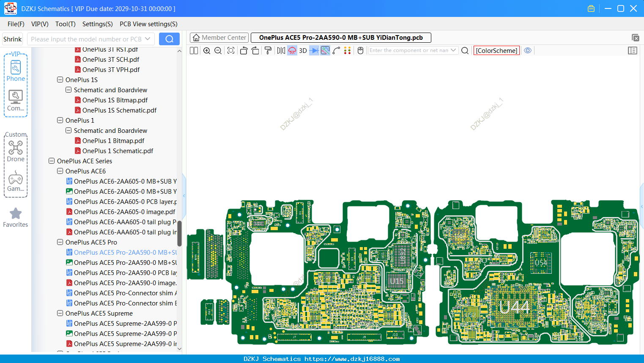The height and width of the screenshot is (363, 644).
Task: Collapse the OnePlus ACE Series node
Action: [52, 161]
